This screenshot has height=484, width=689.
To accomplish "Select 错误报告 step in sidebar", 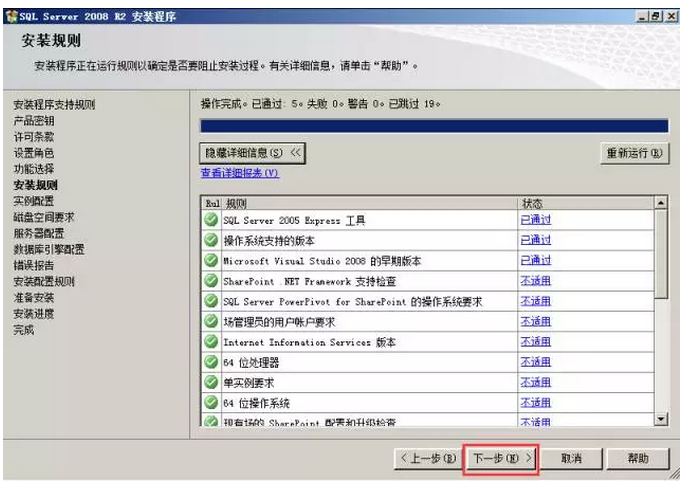I will point(34,265).
